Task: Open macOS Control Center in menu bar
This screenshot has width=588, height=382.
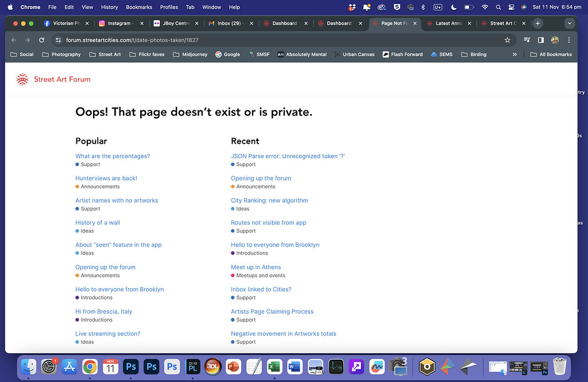Action: coord(510,7)
